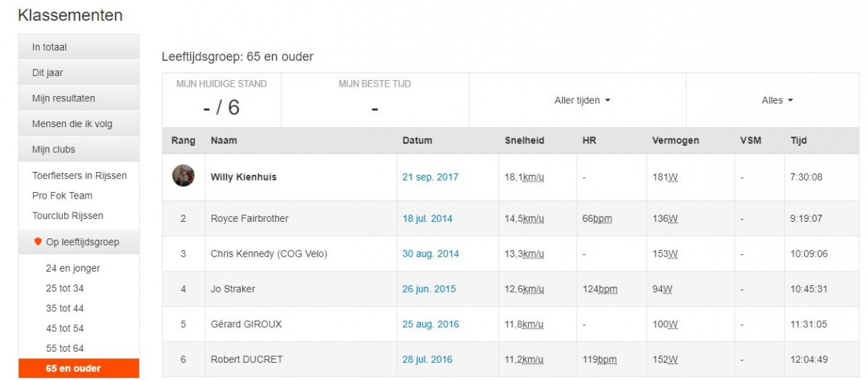The image size is (868, 380).
Task: Select age group 35 tot 44
Action: 65,308
